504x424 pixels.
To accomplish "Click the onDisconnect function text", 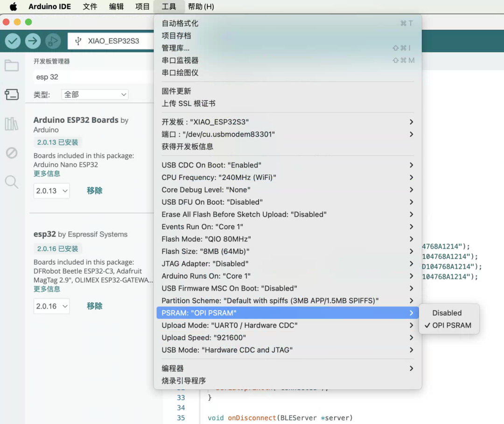I will 252,417.
